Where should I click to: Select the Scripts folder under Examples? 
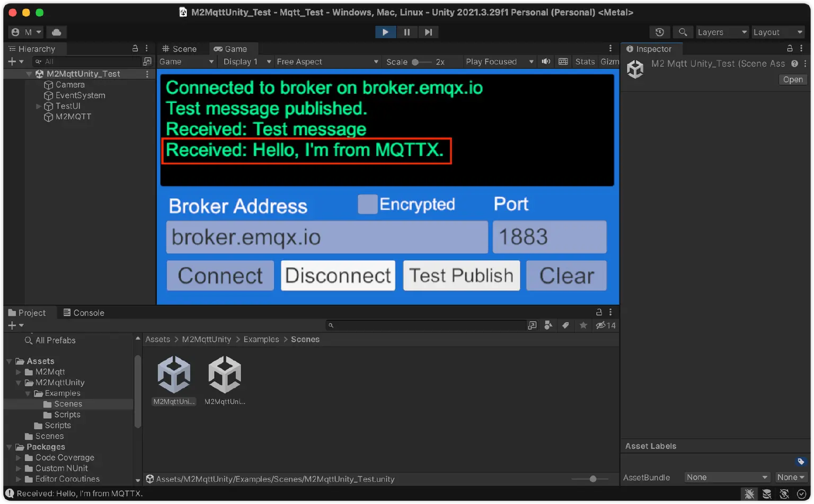(67, 414)
